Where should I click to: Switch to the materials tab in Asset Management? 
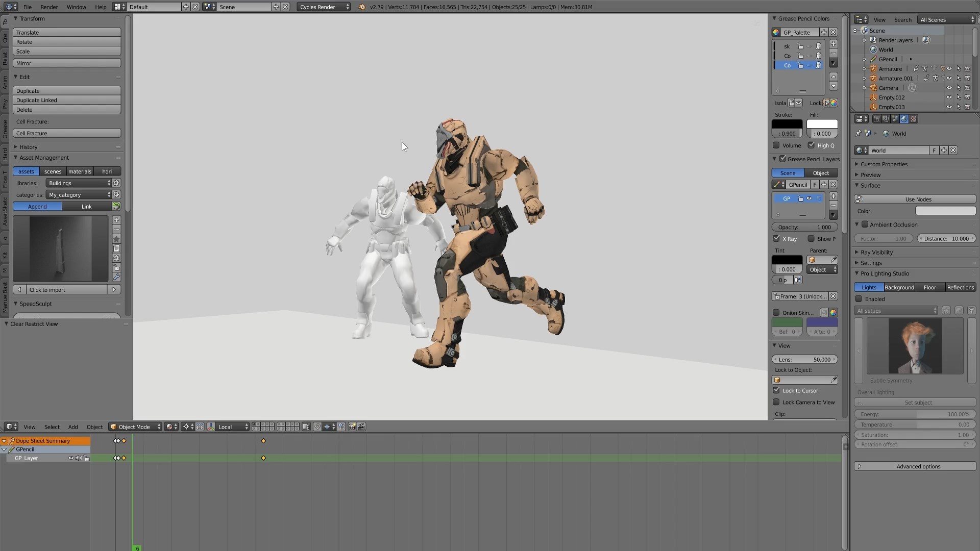click(x=80, y=171)
